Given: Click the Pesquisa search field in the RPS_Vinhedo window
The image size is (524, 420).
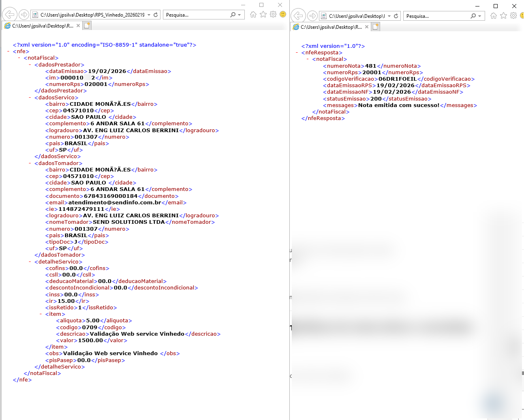Looking at the screenshot, I should tap(197, 15).
